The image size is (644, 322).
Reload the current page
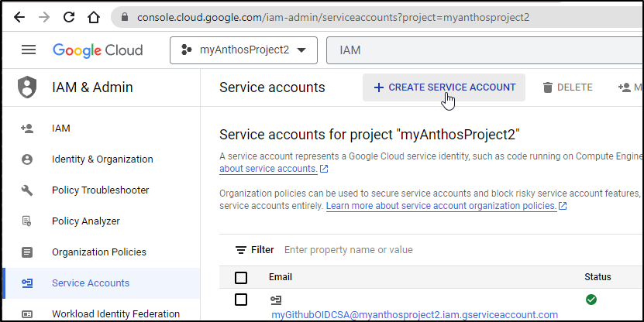coord(69,17)
